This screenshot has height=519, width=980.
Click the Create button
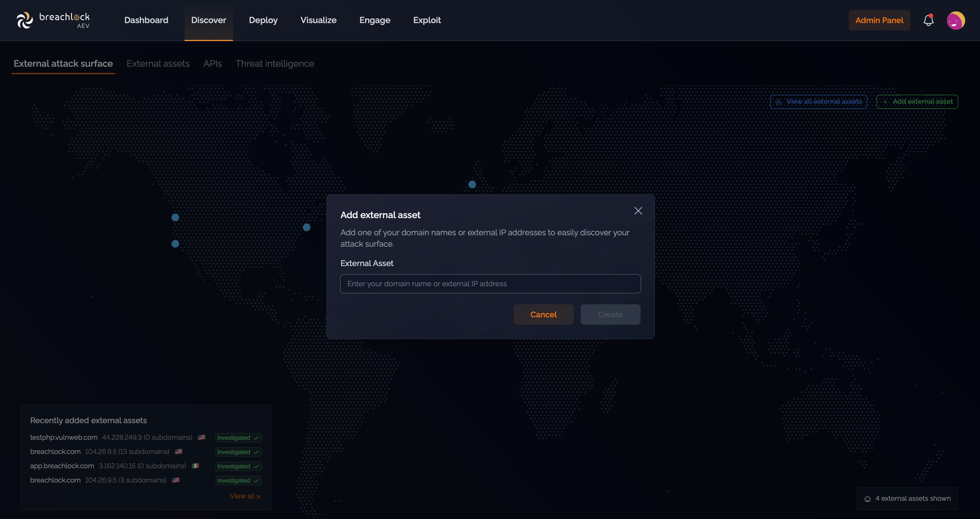(x=610, y=314)
